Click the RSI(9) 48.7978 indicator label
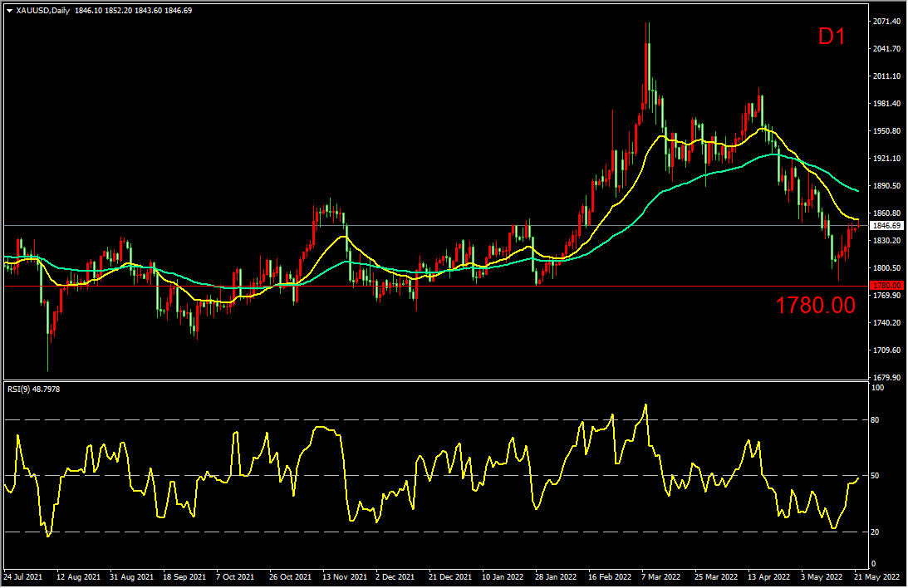The width and height of the screenshot is (908, 588). [33, 390]
